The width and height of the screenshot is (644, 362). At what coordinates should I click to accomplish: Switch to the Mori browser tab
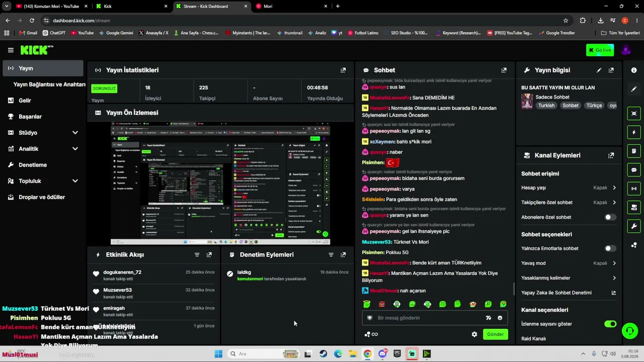tap(292, 6)
